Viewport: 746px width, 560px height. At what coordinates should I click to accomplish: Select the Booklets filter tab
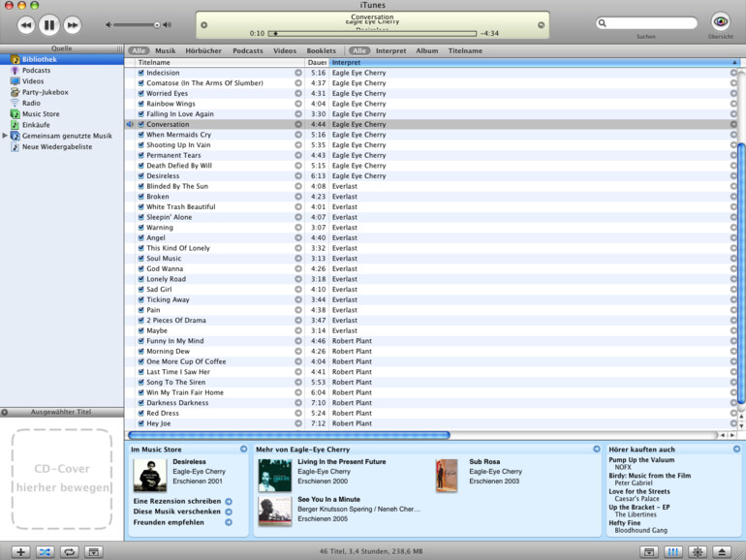pos(321,51)
